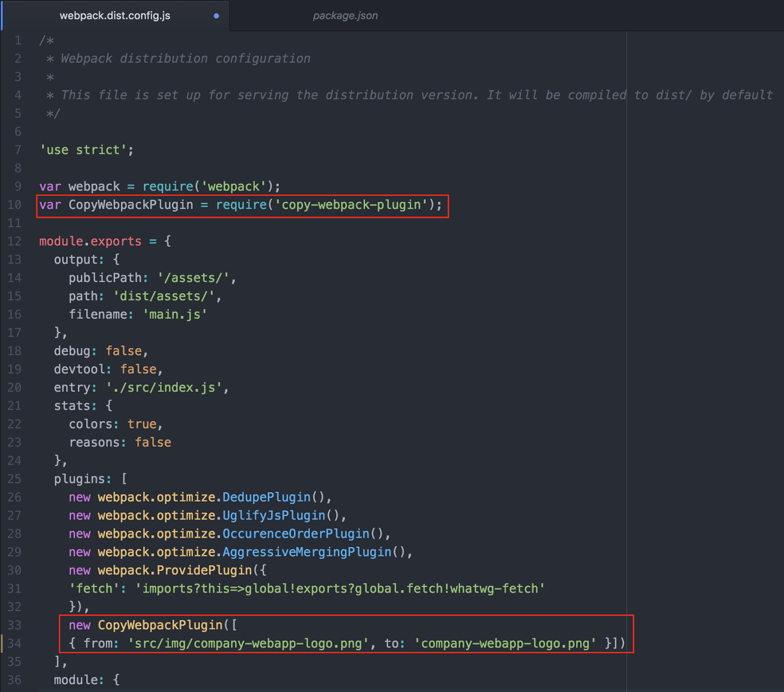Click the filename value 'main.js'
This screenshot has width=784, height=692.
(174, 314)
